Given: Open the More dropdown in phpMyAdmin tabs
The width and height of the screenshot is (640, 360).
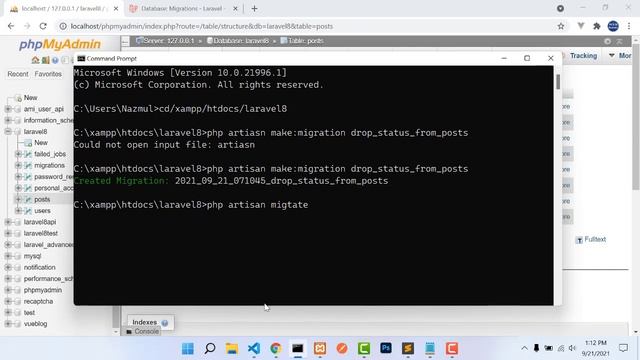Looking at the screenshot, I should 620,56.
